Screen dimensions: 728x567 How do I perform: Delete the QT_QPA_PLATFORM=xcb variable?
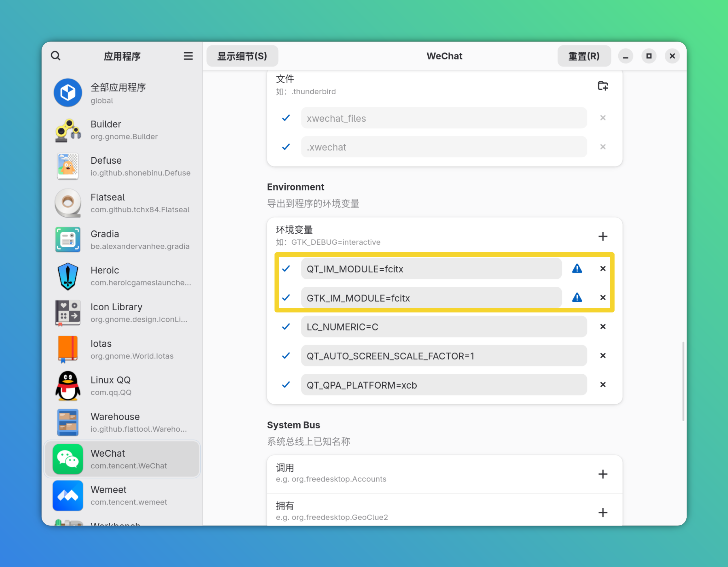pyautogui.click(x=603, y=384)
